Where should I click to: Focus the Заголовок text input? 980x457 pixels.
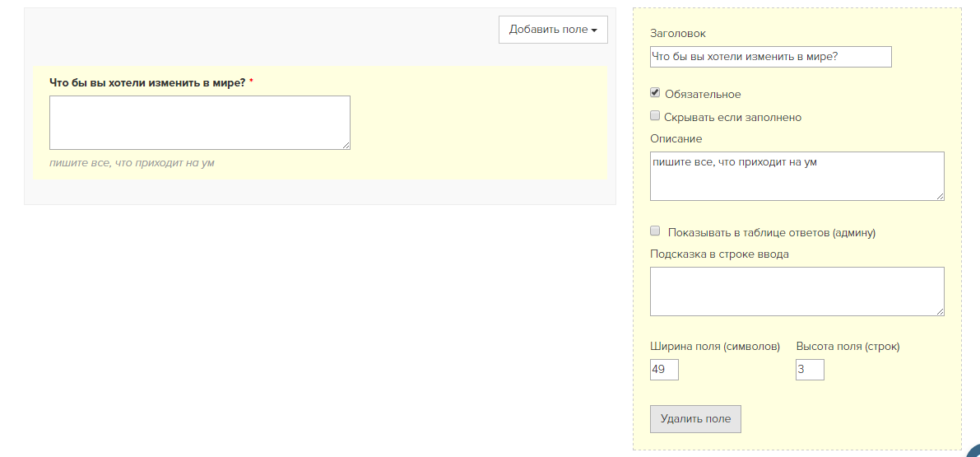click(x=771, y=56)
